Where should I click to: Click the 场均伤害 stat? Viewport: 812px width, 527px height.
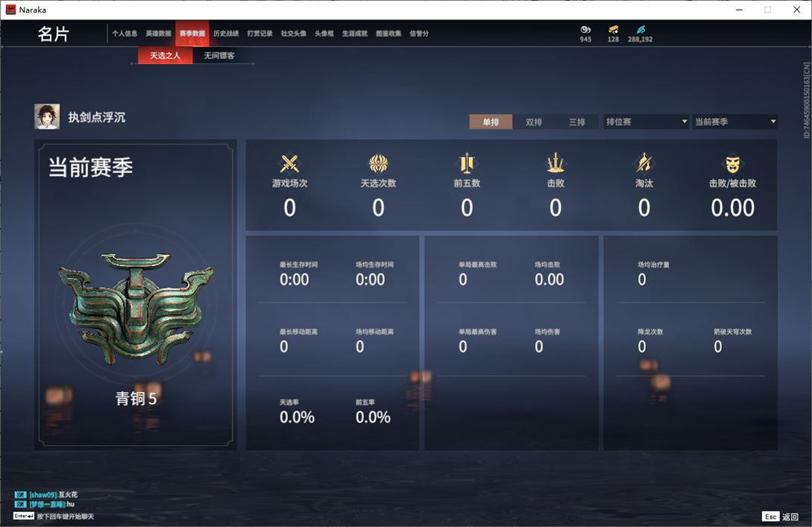[x=547, y=341]
